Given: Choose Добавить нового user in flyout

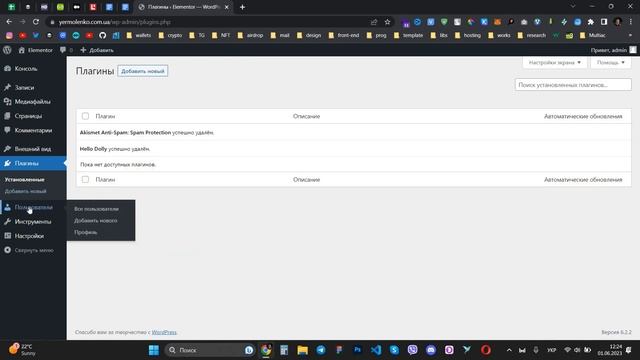Looking at the screenshot, I should (96, 221).
